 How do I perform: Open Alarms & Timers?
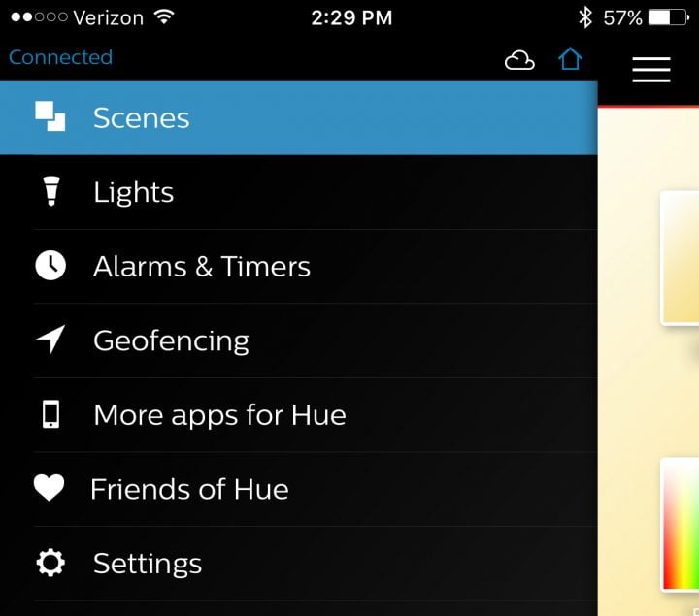[299, 267]
